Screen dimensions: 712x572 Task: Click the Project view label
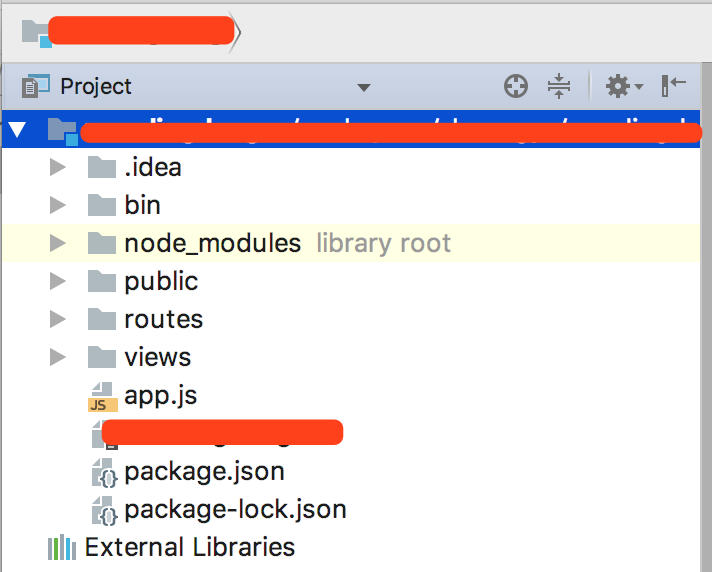[x=95, y=87]
